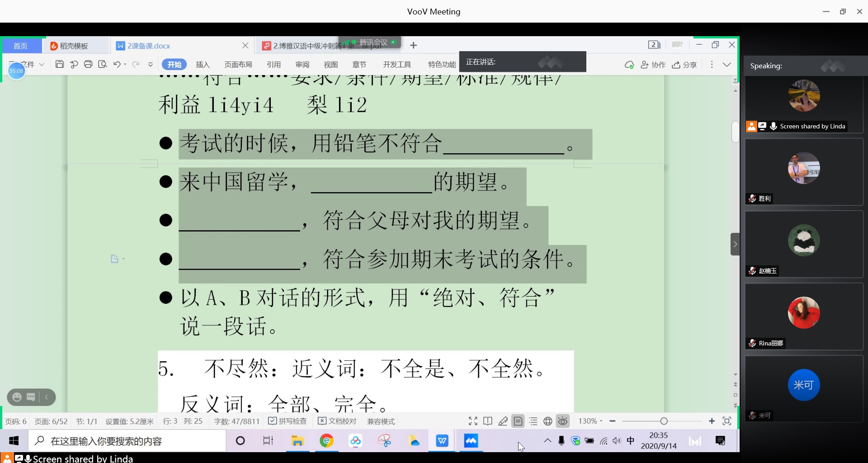The image size is (868, 463).
Task: Open WPS Office from the taskbar
Action: [x=442, y=441]
